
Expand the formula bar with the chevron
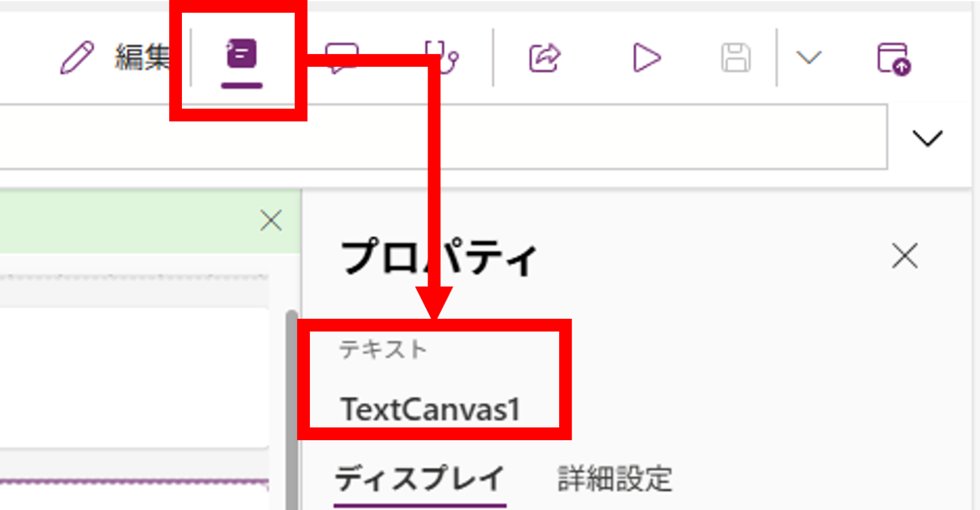(x=927, y=138)
